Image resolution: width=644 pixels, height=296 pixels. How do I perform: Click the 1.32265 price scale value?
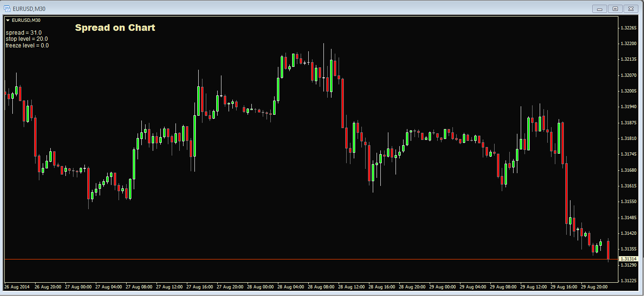[x=628, y=28]
